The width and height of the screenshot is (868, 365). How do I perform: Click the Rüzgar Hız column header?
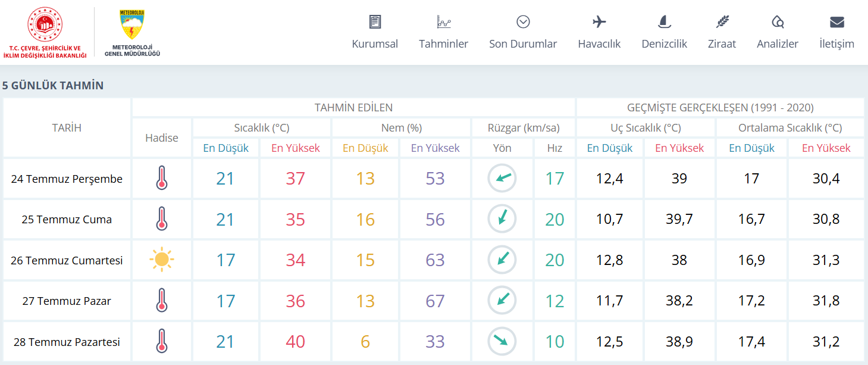click(x=554, y=148)
